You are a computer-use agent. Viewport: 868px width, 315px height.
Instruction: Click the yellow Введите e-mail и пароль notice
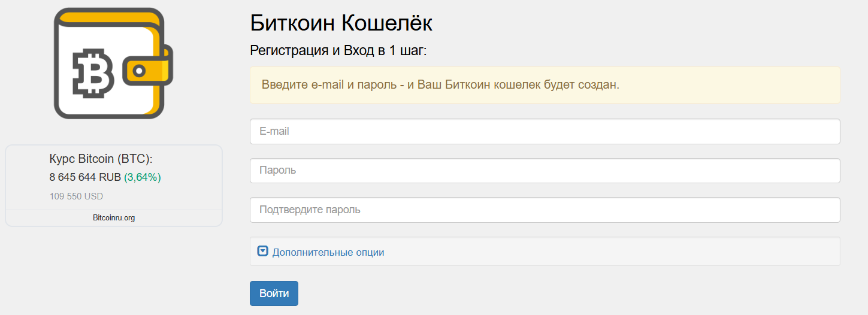coord(440,84)
